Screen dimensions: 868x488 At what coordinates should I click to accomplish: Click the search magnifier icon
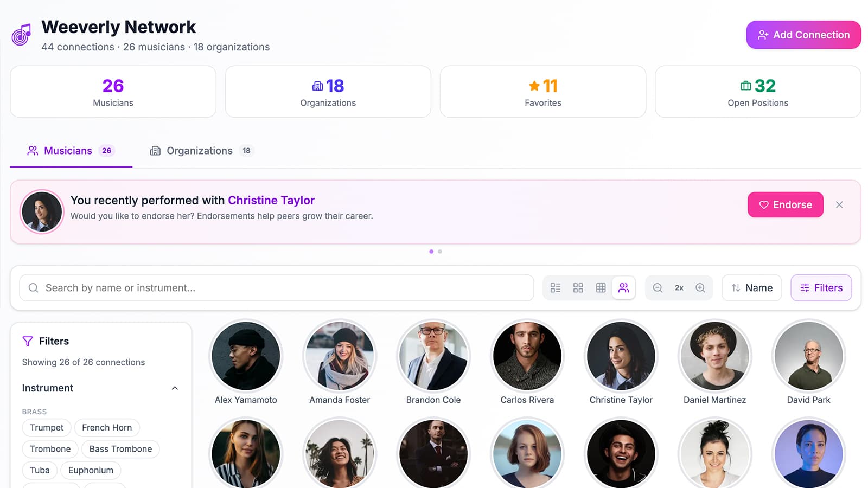tap(34, 288)
